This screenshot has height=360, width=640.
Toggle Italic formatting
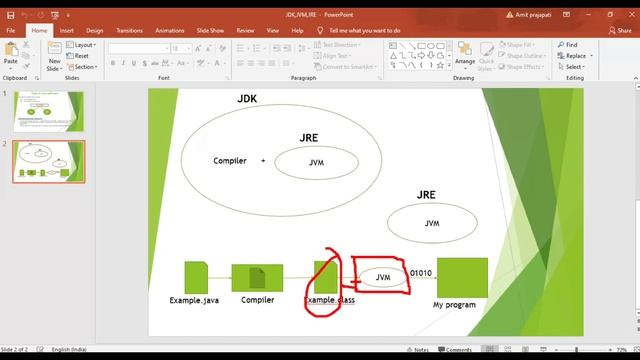click(x=123, y=63)
